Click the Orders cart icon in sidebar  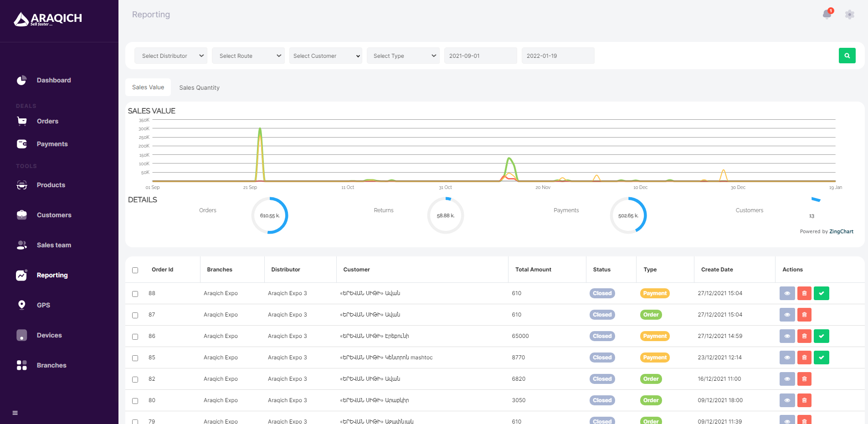tap(21, 121)
